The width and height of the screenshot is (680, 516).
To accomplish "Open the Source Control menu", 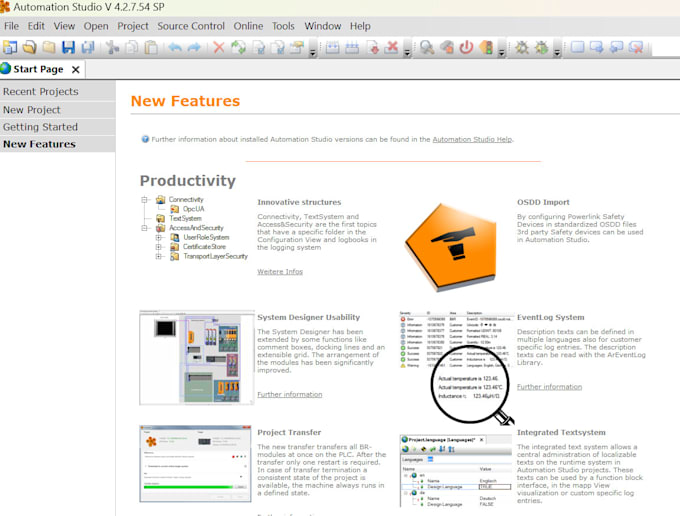I will coord(191,26).
